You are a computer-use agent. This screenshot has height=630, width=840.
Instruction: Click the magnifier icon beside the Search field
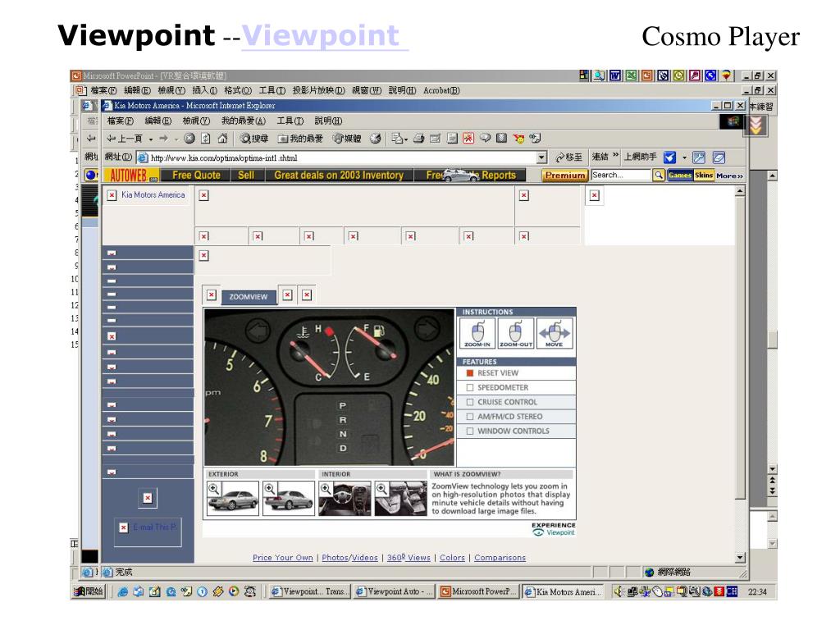(x=659, y=176)
